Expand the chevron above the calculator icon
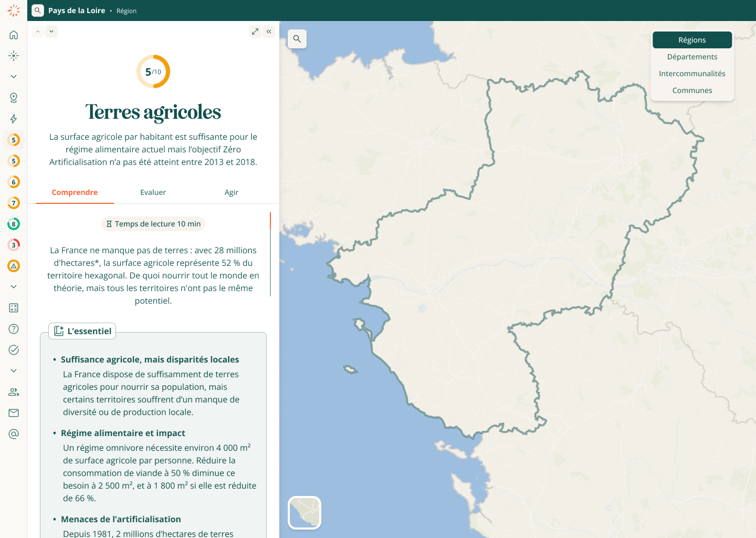756x538 pixels. pos(14,287)
